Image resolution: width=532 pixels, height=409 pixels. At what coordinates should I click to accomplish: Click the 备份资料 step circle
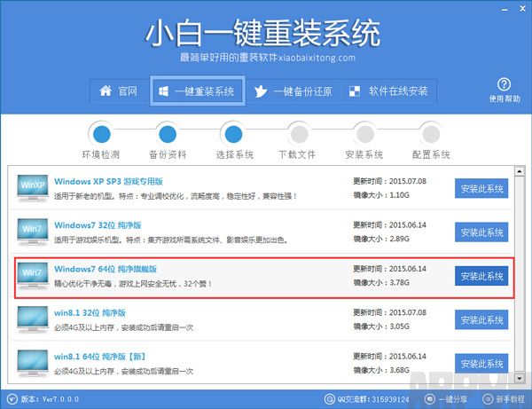pos(168,134)
